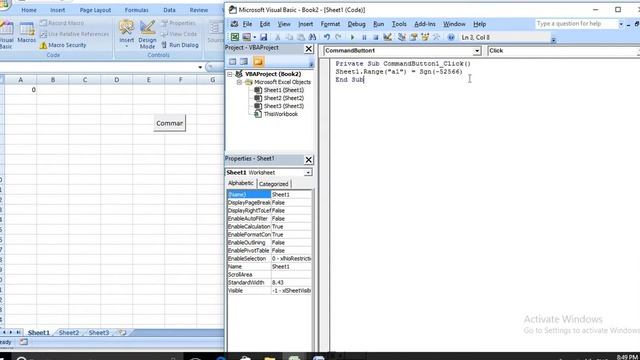The height and width of the screenshot is (360, 640).
Task: Select cell A1 containing 0
Action: click(x=20, y=90)
